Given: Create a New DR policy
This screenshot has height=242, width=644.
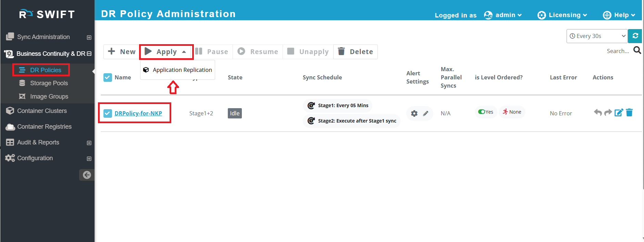Looking at the screenshot, I should (122, 52).
